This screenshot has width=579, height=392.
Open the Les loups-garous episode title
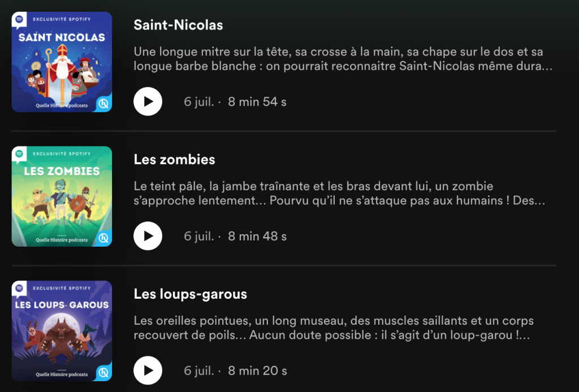(x=190, y=294)
